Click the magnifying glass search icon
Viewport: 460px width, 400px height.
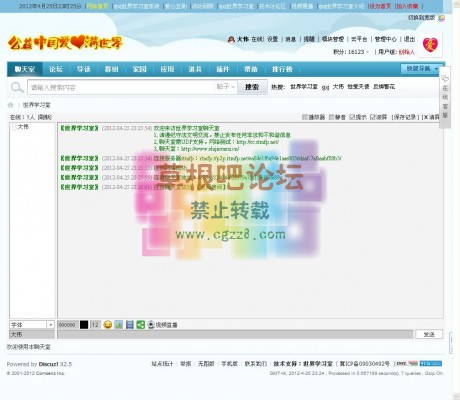[x=17, y=87]
